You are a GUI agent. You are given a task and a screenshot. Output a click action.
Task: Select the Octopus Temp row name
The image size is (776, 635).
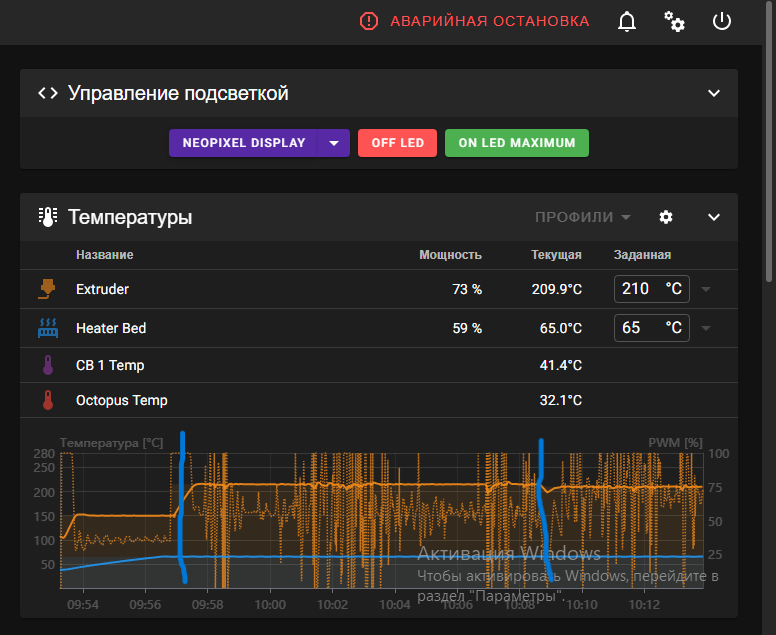122,400
